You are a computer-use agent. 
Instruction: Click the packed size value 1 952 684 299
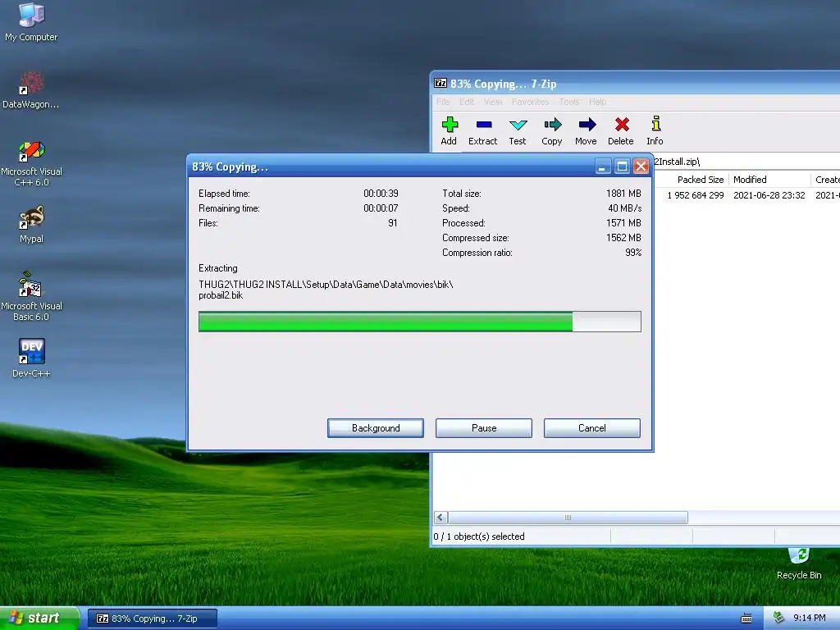click(x=696, y=195)
